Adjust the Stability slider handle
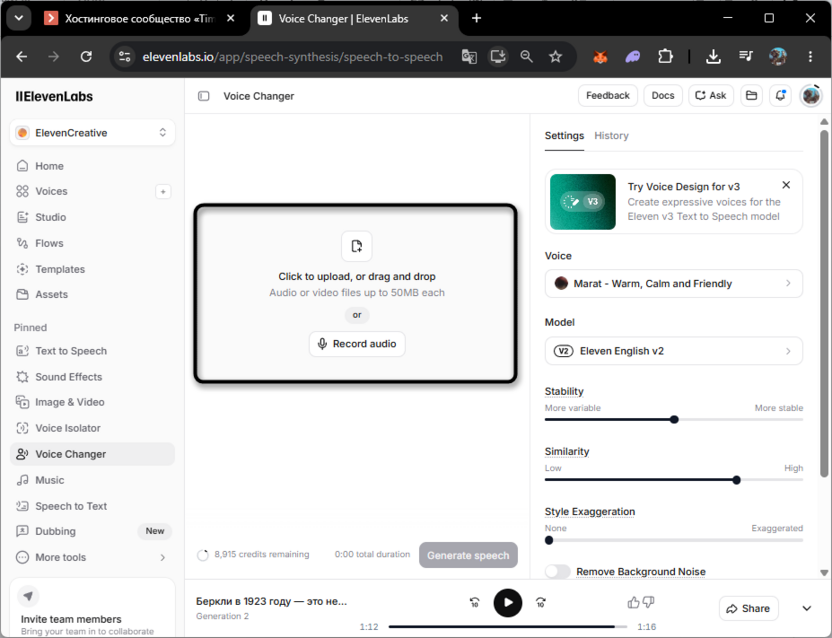This screenshot has height=638, width=832. click(674, 419)
